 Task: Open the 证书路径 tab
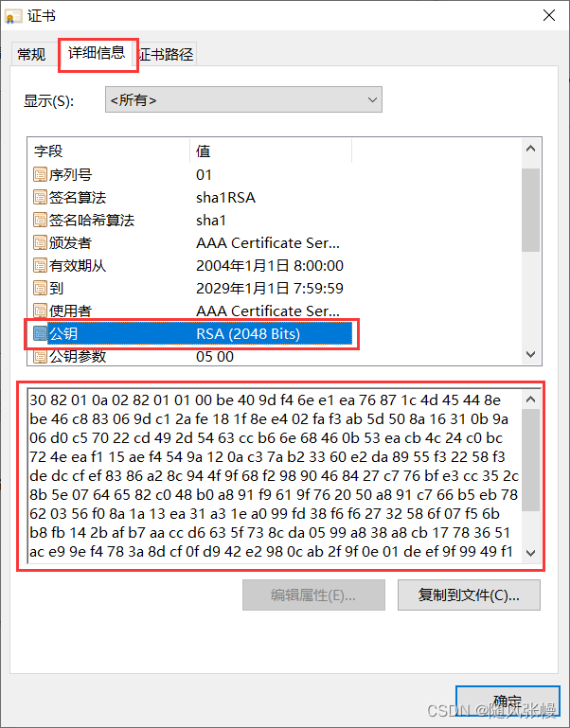(x=167, y=54)
